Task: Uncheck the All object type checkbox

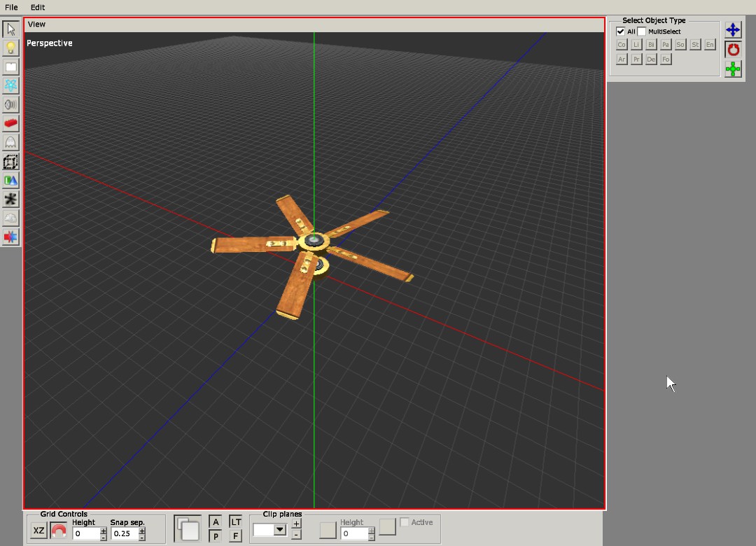Action: click(x=620, y=31)
